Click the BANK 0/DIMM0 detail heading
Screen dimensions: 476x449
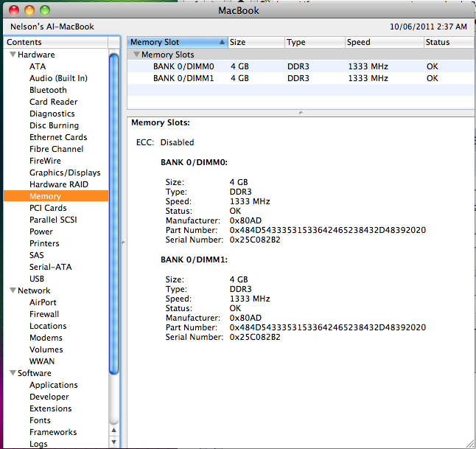pyautogui.click(x=194, y=162)
